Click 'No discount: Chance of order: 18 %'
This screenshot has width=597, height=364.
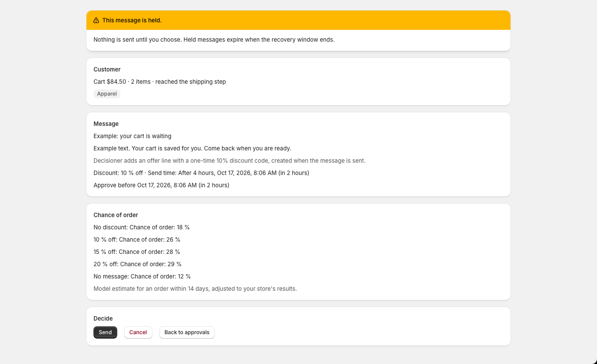coord(142,227)
